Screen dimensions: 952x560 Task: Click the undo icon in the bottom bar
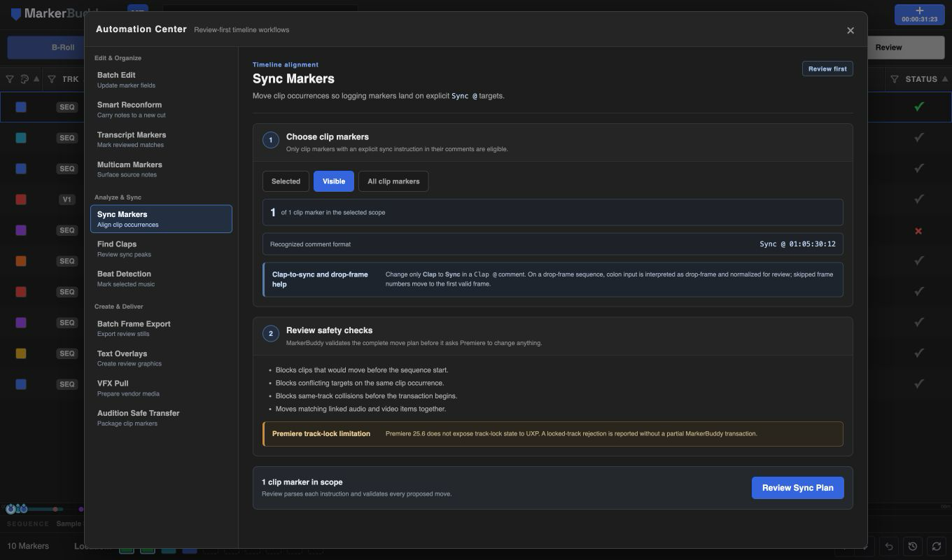(889, 546)
